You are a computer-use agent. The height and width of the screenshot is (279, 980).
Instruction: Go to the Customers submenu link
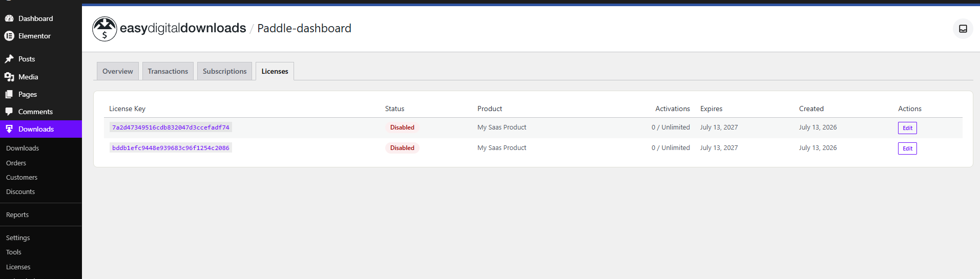(x=22, y=177)
